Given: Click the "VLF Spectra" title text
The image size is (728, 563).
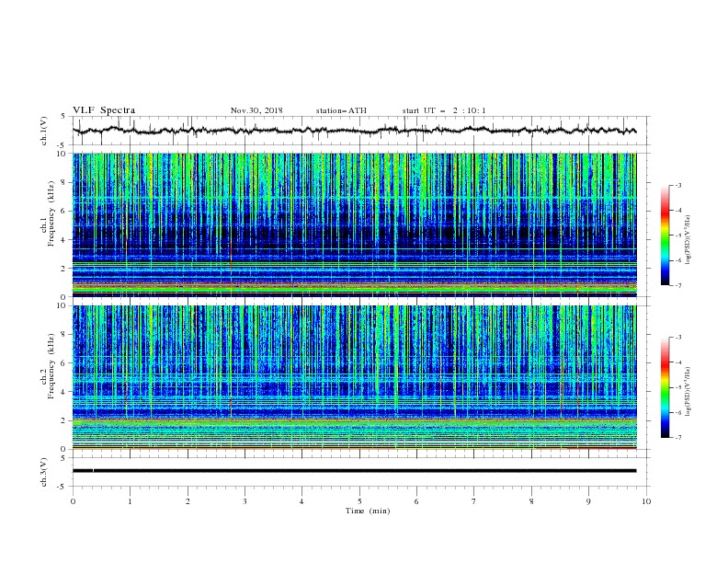Looking at the screenshot, I should 104,110.
